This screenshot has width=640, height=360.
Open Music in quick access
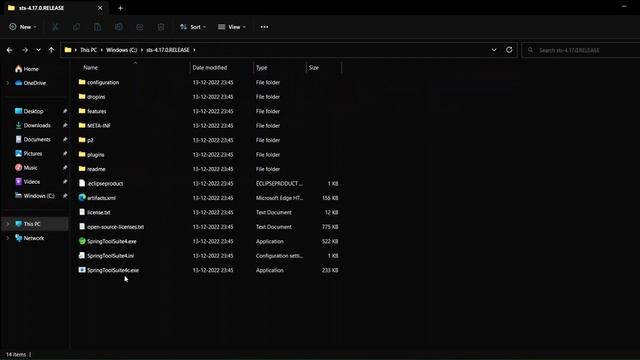(26, 167)
